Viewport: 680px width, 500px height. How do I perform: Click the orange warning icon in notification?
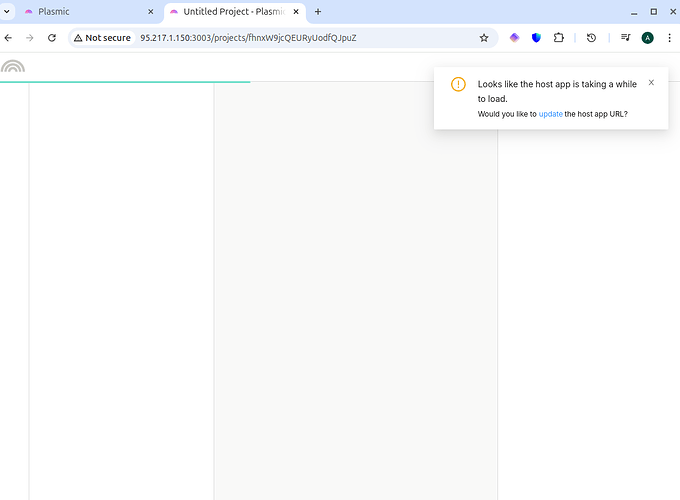458,85
